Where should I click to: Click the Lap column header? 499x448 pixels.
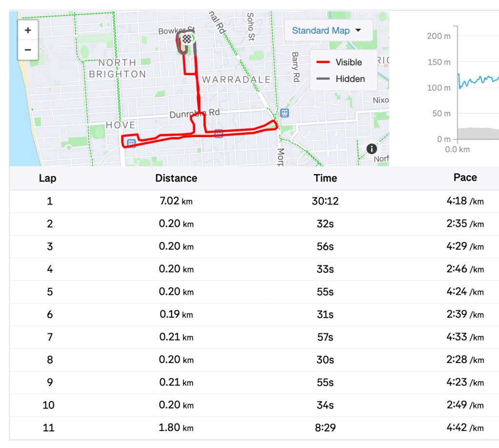(47, 178)
